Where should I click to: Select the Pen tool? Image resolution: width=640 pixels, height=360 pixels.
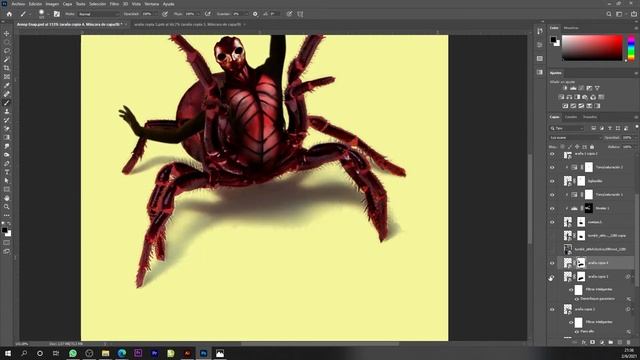pyautogui.click(x=7, y=163)
